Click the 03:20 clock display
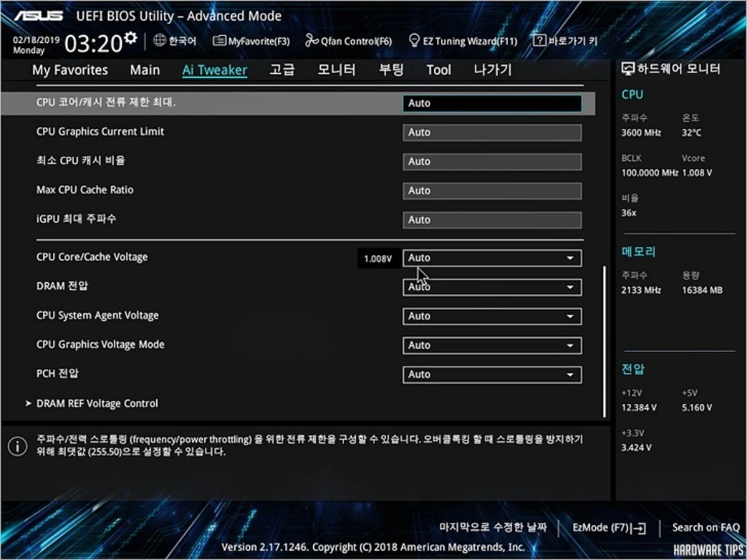The image size is (747, 560). point(93,44)
